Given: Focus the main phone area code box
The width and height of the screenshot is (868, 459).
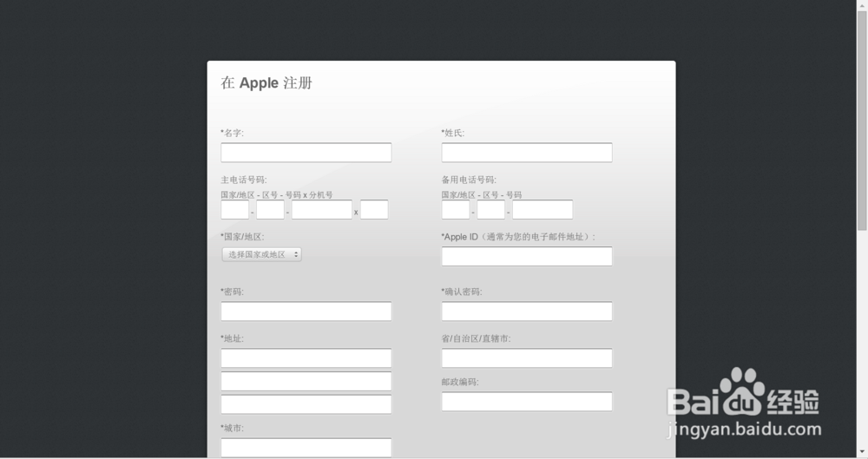Looking at the screenshot, I should [x=270, y=210].
